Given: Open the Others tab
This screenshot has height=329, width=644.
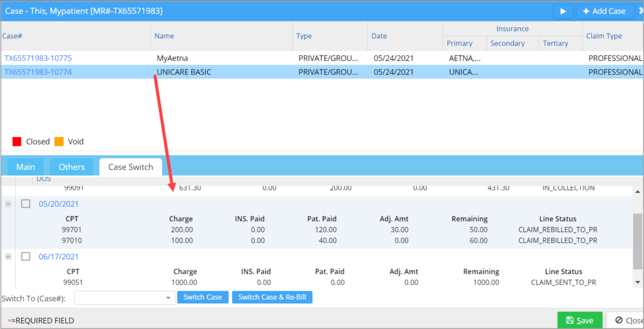Looking at the screenshot, I should [72, 167].
